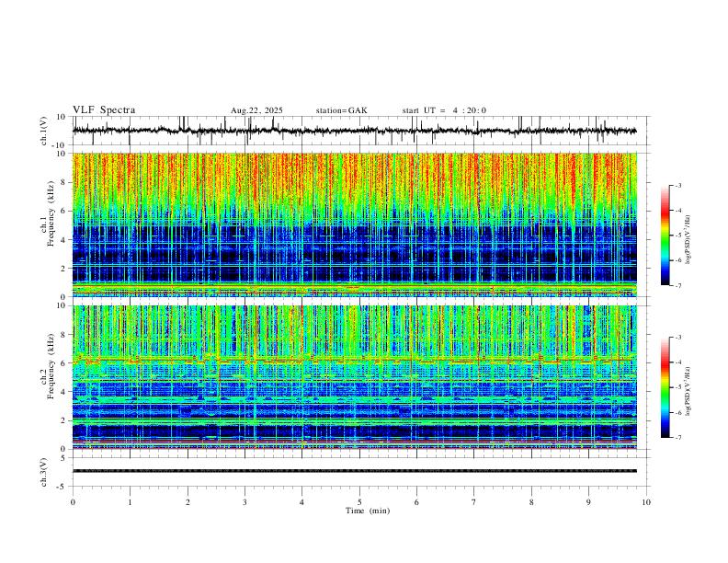Click the ch.1 spectrogram color bar
Viewport: 728px width, 563px height.
[665, 236]
